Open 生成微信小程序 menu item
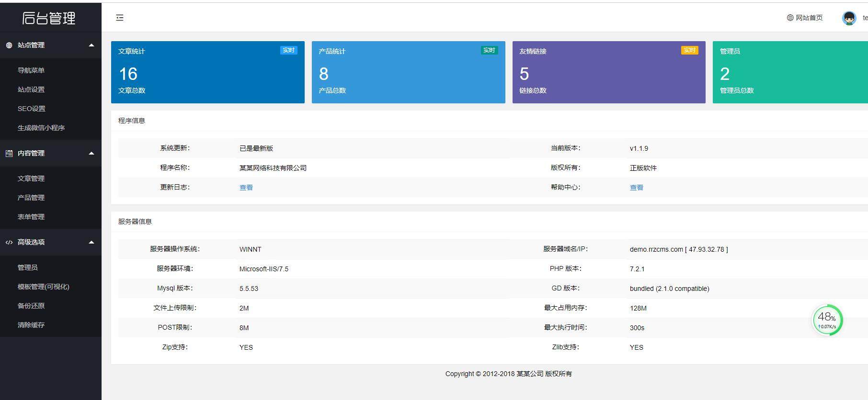The height and width of the screenshot is (400, 868). tap(41, 128)
